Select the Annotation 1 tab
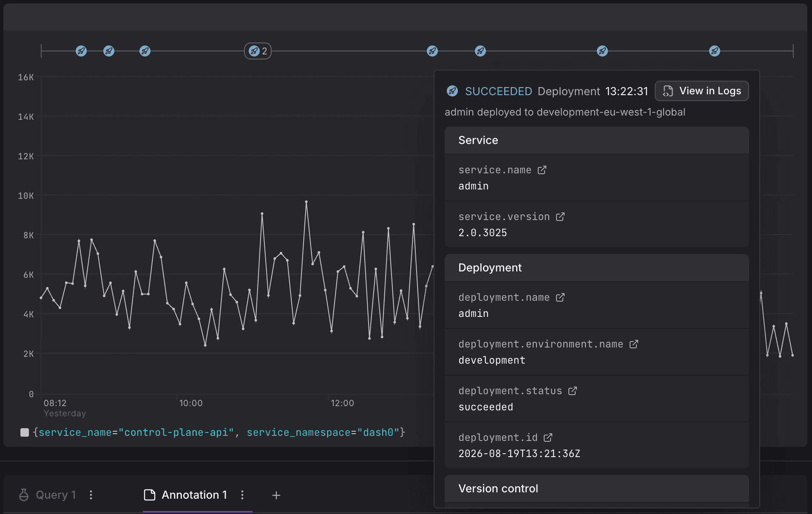The image size is (812, 514). (x=186, y=495)
